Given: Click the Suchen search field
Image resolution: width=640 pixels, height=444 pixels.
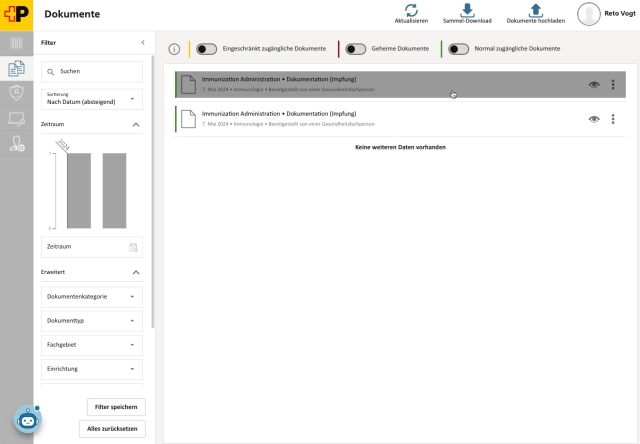Looking at the screenshot, I should point(92,71).
